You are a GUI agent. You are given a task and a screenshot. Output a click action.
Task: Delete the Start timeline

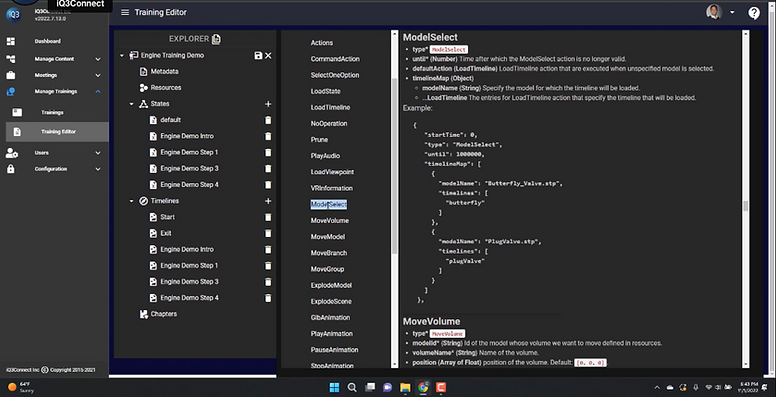[268, 217]
